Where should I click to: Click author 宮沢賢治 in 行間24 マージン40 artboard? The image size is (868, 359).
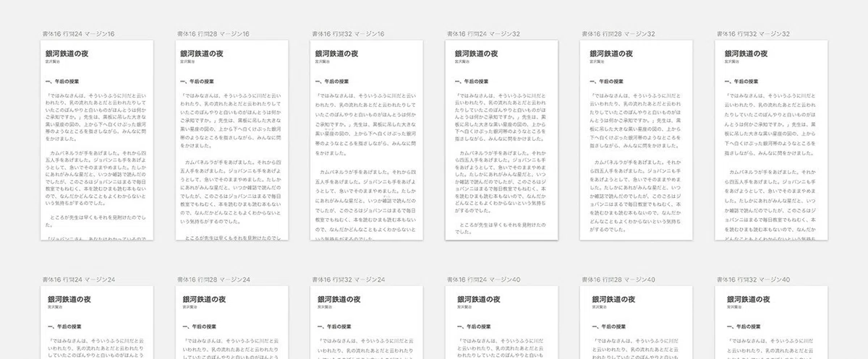coord(464,308)
